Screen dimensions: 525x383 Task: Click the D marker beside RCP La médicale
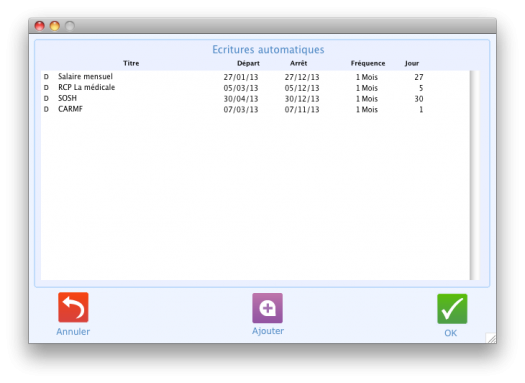pos(46,87)
